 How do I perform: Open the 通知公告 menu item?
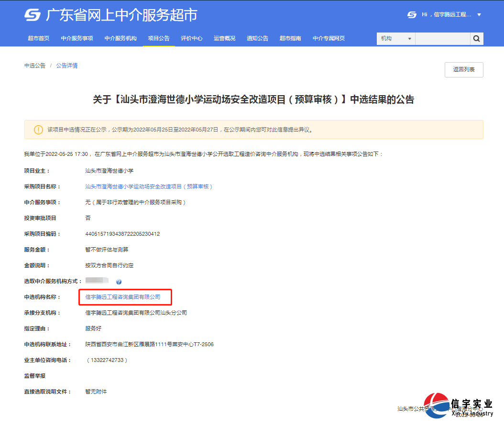point(258,38)
